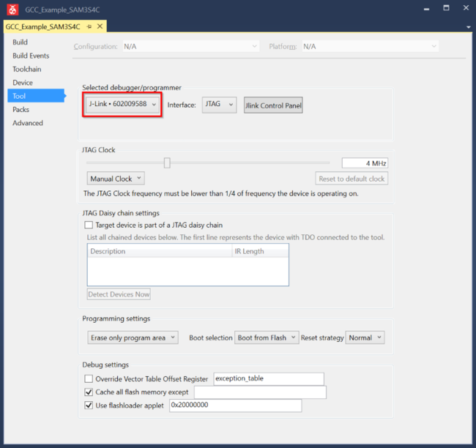
Task: Go to the Toolchain page
Action: click(27, 70)
